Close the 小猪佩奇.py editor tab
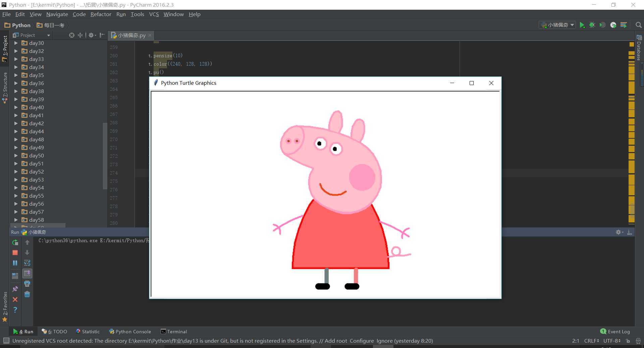Viewport: 644px width, 348px height. point(150,35)
